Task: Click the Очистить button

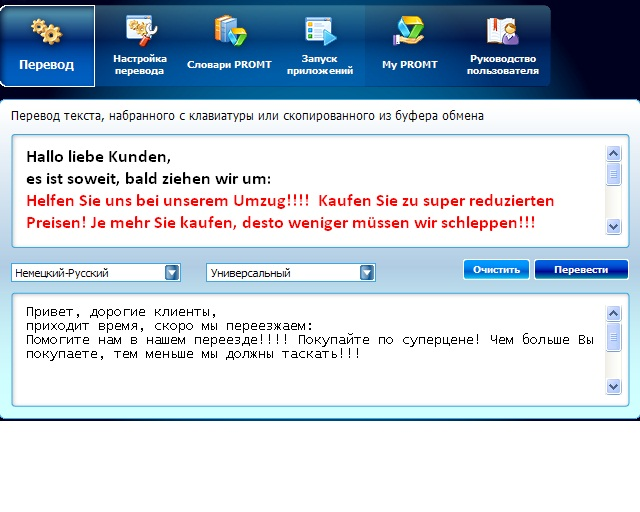Action: click(x=496, y=269)
